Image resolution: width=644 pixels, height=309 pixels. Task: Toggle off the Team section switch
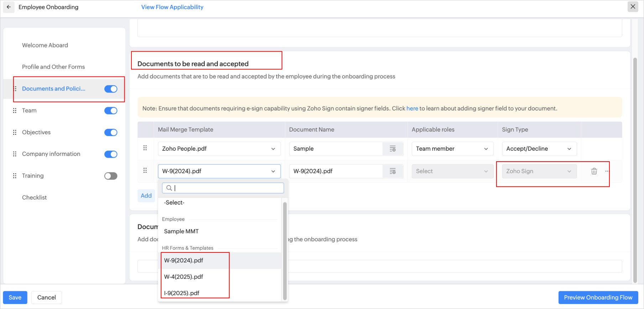click(x=111, y=111)
